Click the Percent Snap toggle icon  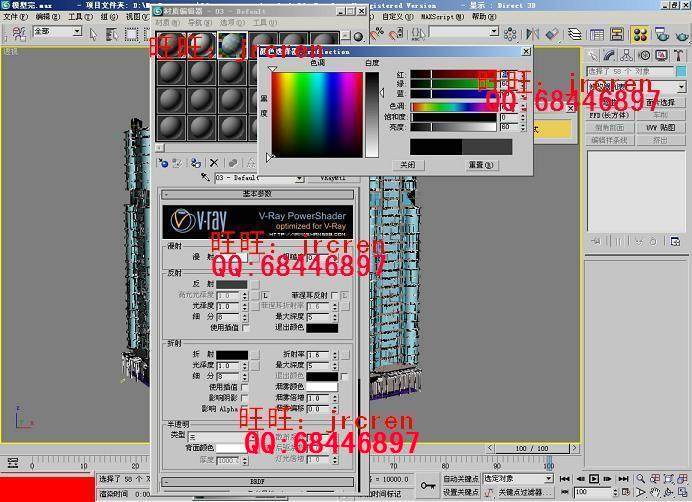(379, 34)
